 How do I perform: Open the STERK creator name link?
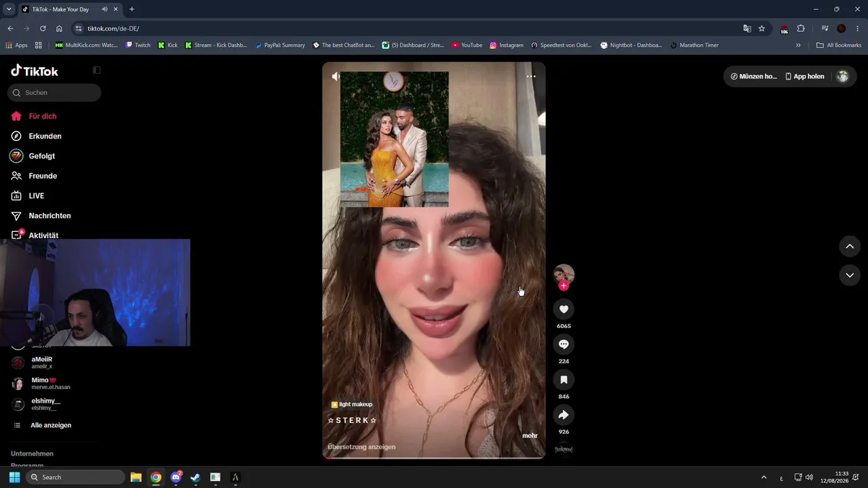tap(352, 420)
